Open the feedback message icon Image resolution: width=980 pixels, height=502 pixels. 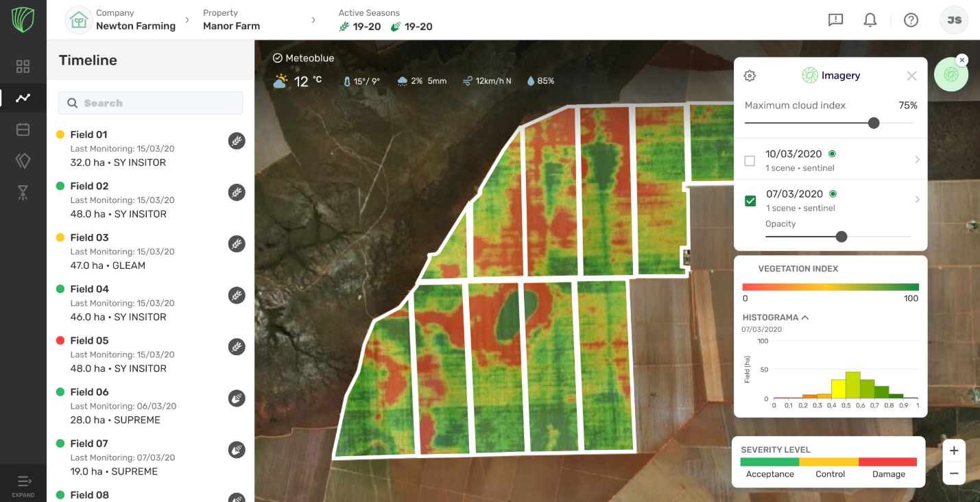835,20
